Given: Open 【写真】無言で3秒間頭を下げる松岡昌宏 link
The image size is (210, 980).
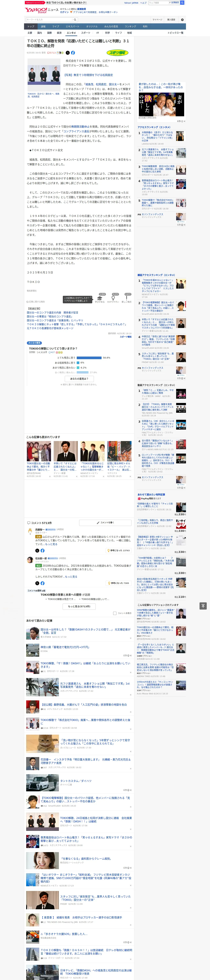Looking at the screenshot, I should click(x=88, y=75).
